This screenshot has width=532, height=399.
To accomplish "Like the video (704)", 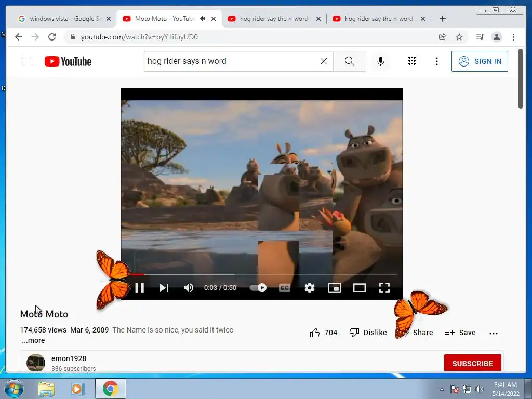I will pos(323,332).
